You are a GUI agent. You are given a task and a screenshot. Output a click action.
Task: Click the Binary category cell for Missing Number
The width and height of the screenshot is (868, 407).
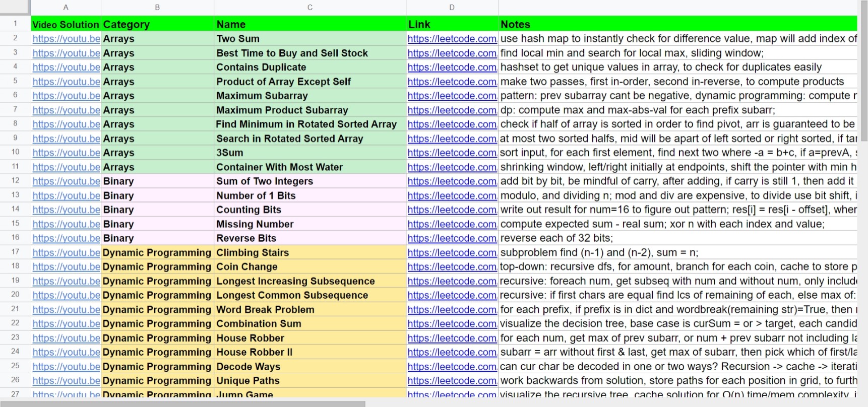[x=158, y=224]
